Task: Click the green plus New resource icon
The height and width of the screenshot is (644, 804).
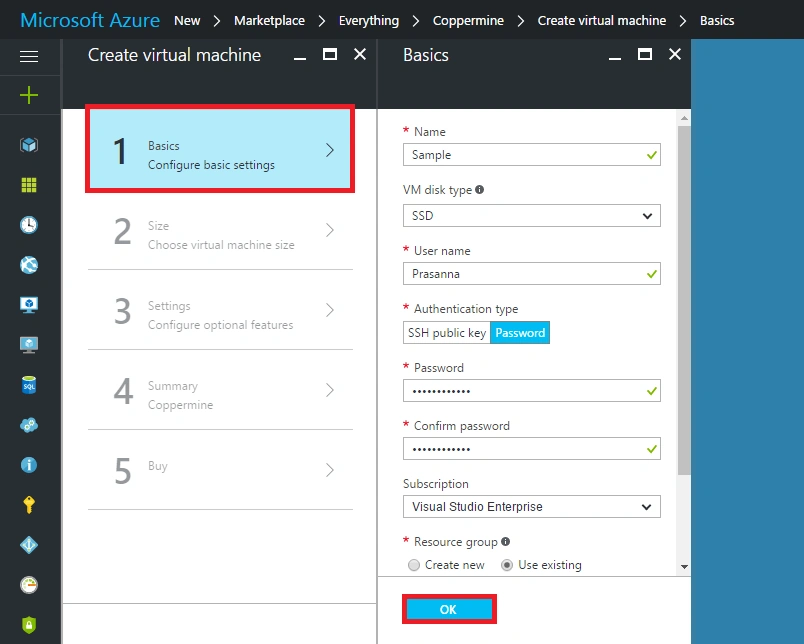Action: tap(29, 95)
